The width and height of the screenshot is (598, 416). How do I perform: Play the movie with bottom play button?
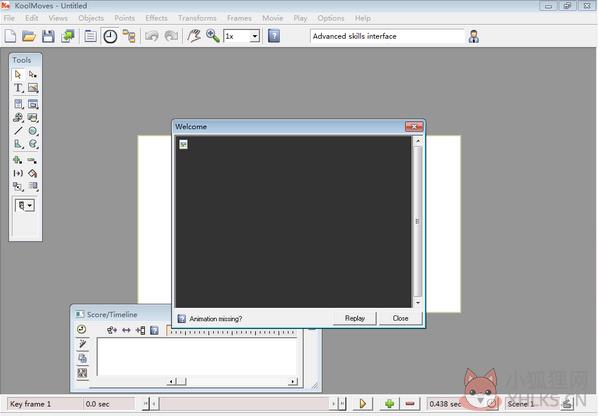pyautogui.click(x=362, y=404)
